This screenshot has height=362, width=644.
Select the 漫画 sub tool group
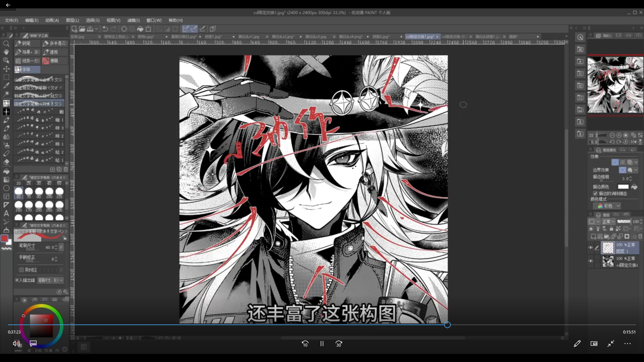pos(54,61)
